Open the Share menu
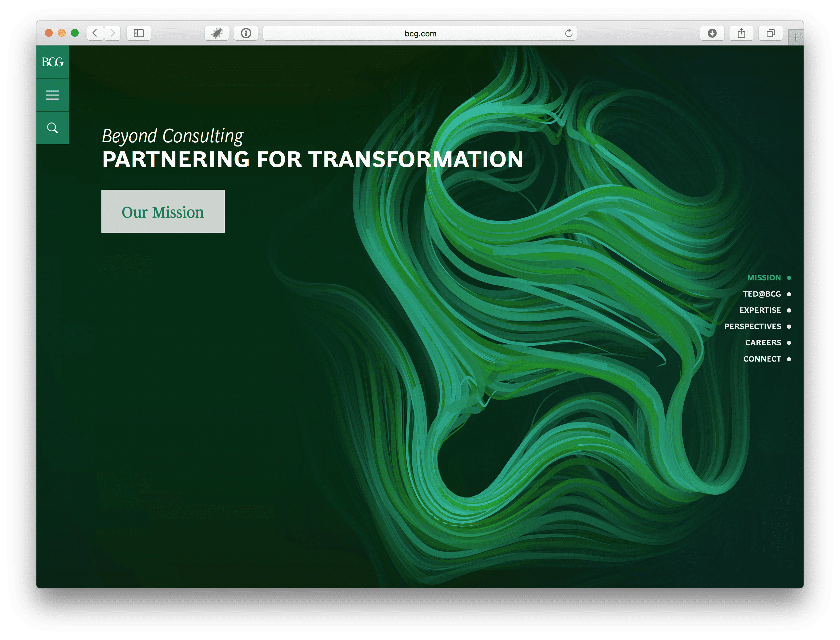Viewport: 840px width, 640px height. pos(741,33)
